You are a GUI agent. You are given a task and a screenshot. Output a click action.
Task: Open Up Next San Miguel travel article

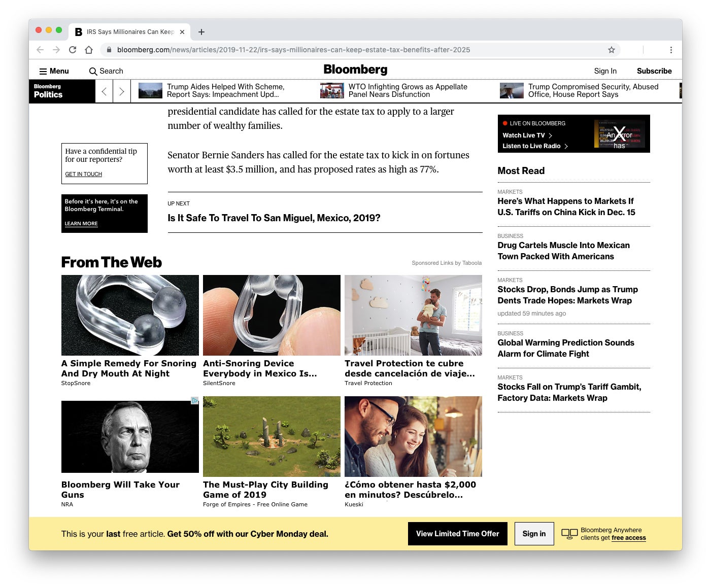click(x=274, y=218)
